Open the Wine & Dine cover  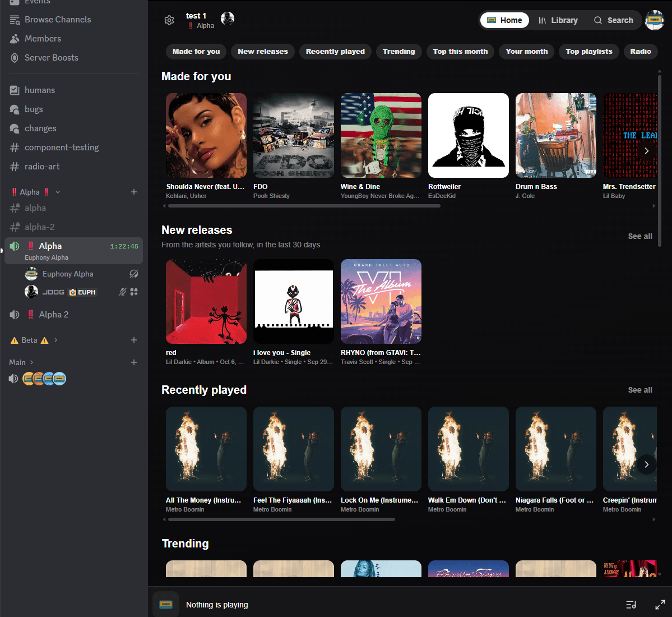pos(381,136)
